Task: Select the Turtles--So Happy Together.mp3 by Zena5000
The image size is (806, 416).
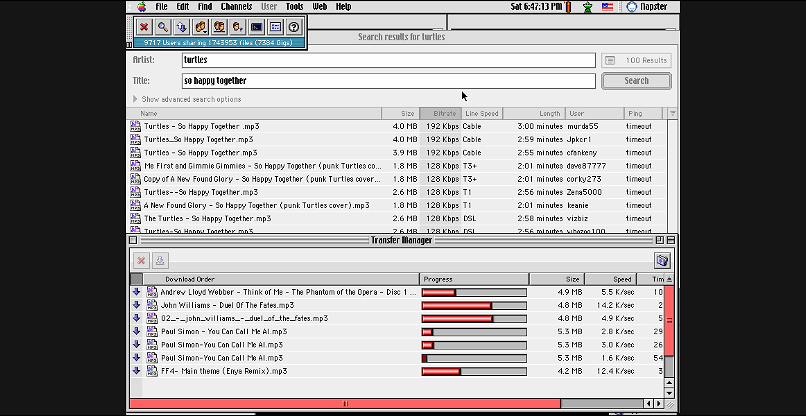Action: point(200,191)
